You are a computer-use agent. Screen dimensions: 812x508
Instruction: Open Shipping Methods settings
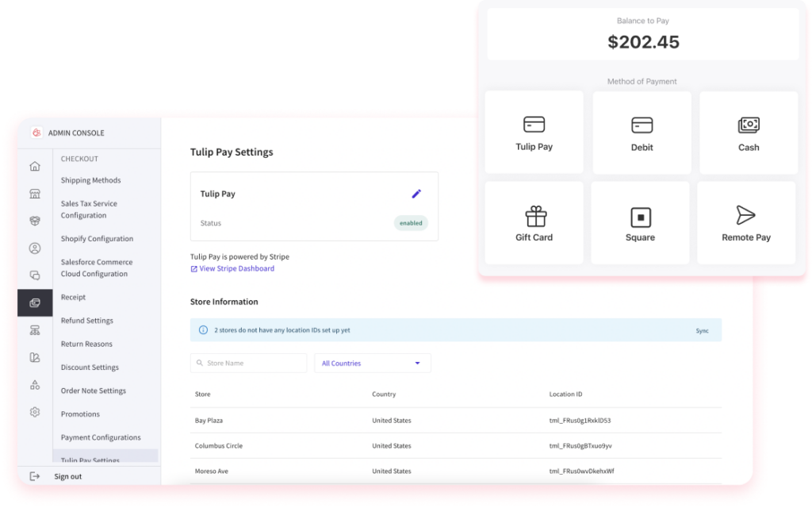[90, 180]
